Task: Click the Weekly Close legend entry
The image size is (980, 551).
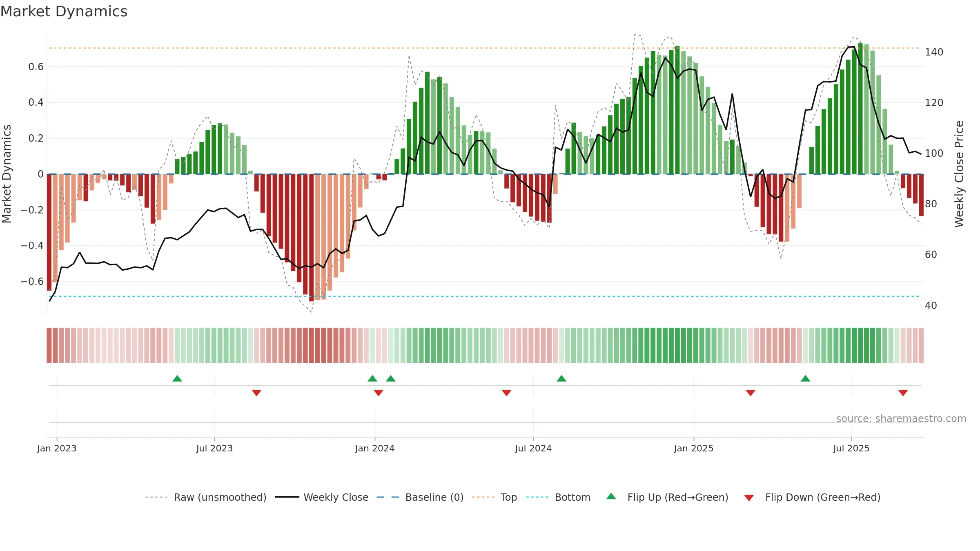Action: [x=322, y=497]
